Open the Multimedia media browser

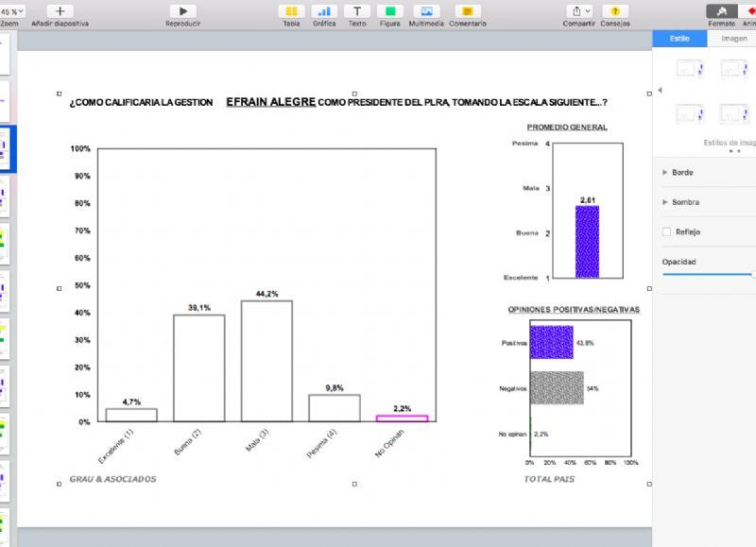tap(426, 11)
